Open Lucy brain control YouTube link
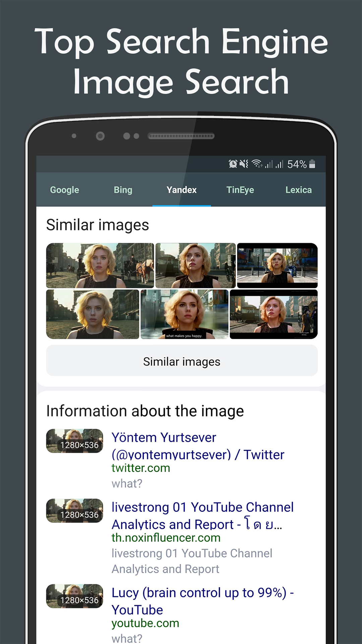The width and height of the screenshot is (362, 644). click(202, 601)
